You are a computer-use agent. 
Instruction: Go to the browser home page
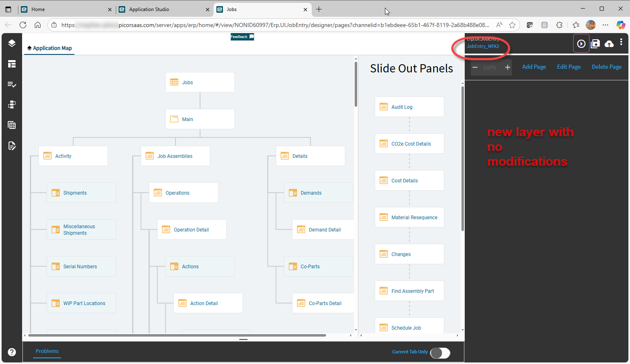pyautogui.click(x=38, y=25)
